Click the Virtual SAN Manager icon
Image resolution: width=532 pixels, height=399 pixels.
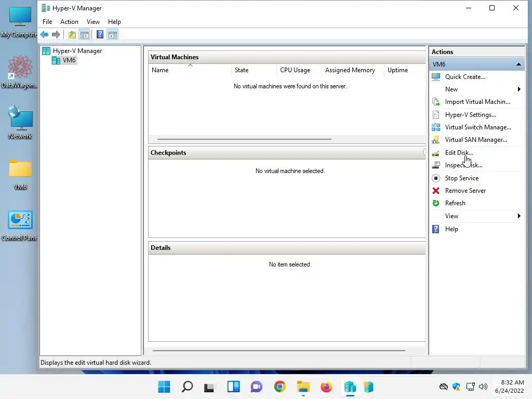[x=436, y=140]
